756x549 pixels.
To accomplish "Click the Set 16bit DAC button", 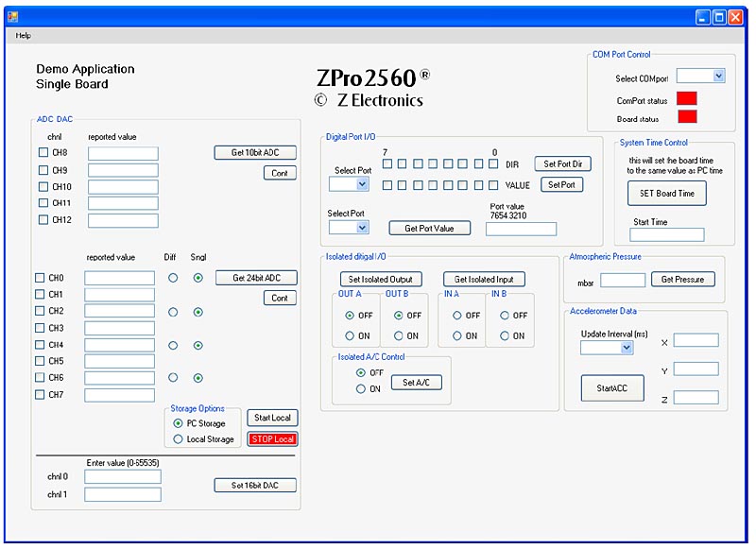I will click(255, 485).
